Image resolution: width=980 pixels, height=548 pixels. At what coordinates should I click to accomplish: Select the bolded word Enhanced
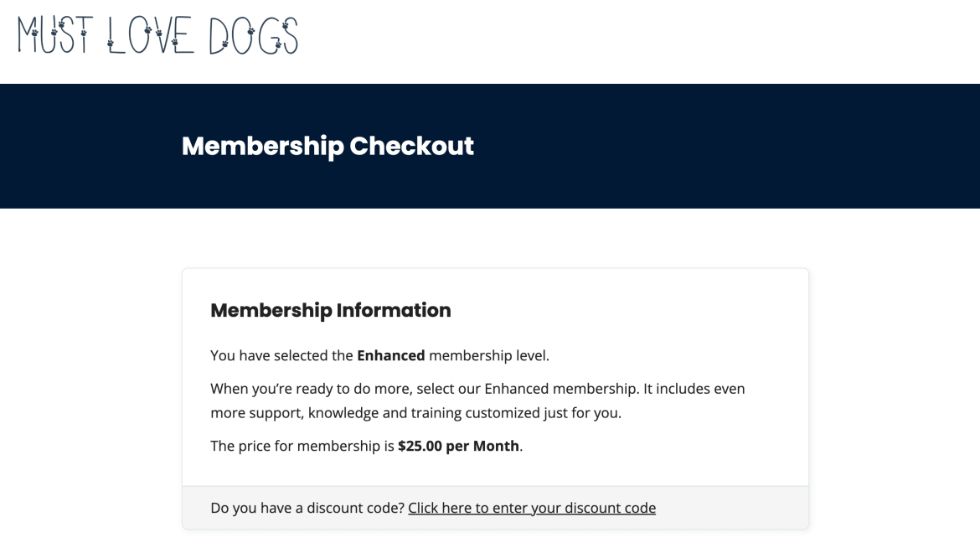(x=392, y=355)
